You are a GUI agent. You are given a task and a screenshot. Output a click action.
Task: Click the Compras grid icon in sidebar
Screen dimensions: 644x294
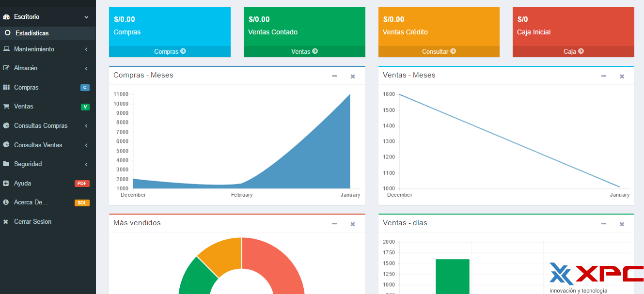6,87
